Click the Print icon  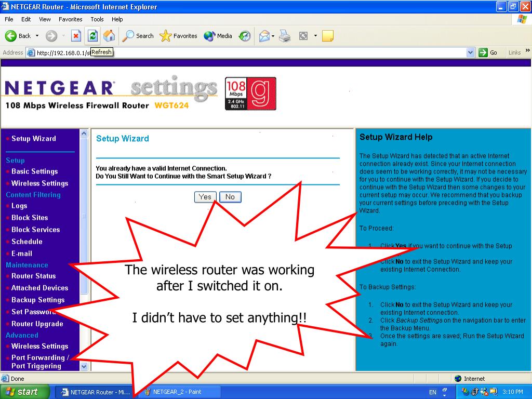point(285,36)
